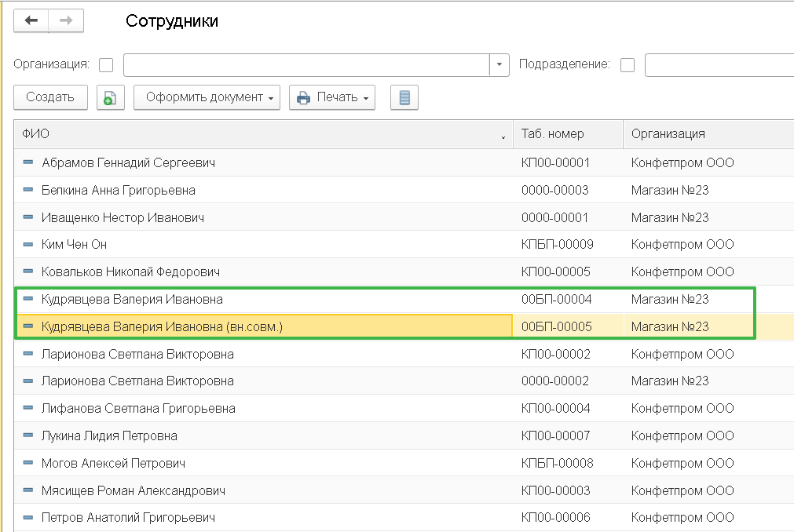Click the row icon next to Лифанова Светлана Григорьевна
794x532 pixels.
click(x=28, y=407)
